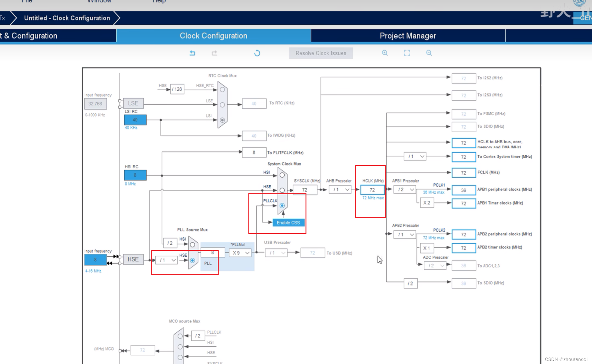Switch to the Project Manager tab
The width and height of the screenshot is (592, 364).
click(x=408, y=36)
